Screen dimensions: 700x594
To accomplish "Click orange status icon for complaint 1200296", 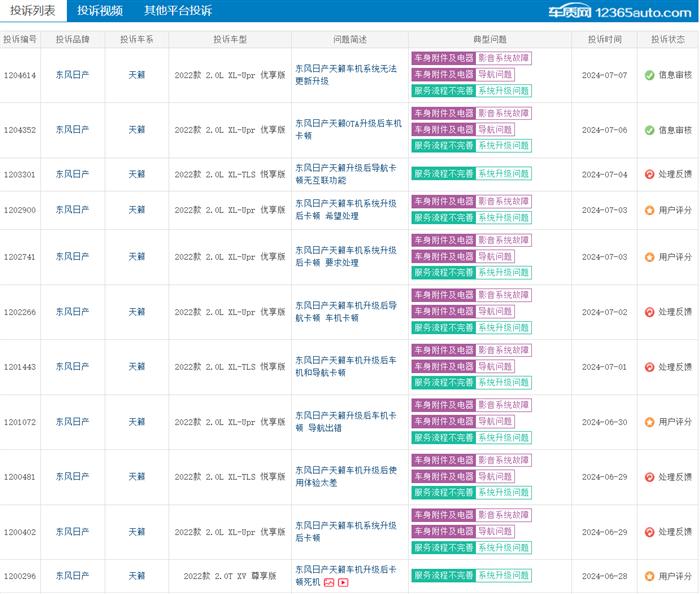I will tap(650, 576).
